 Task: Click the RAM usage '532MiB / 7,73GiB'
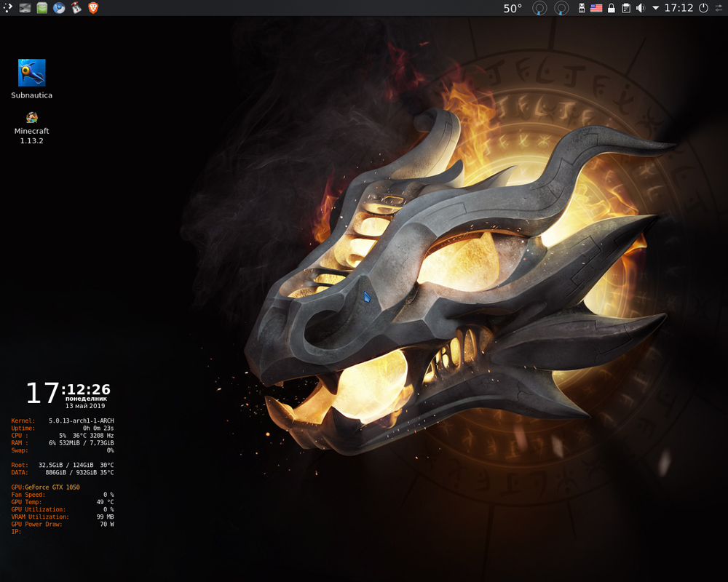(x=87, y=443)
